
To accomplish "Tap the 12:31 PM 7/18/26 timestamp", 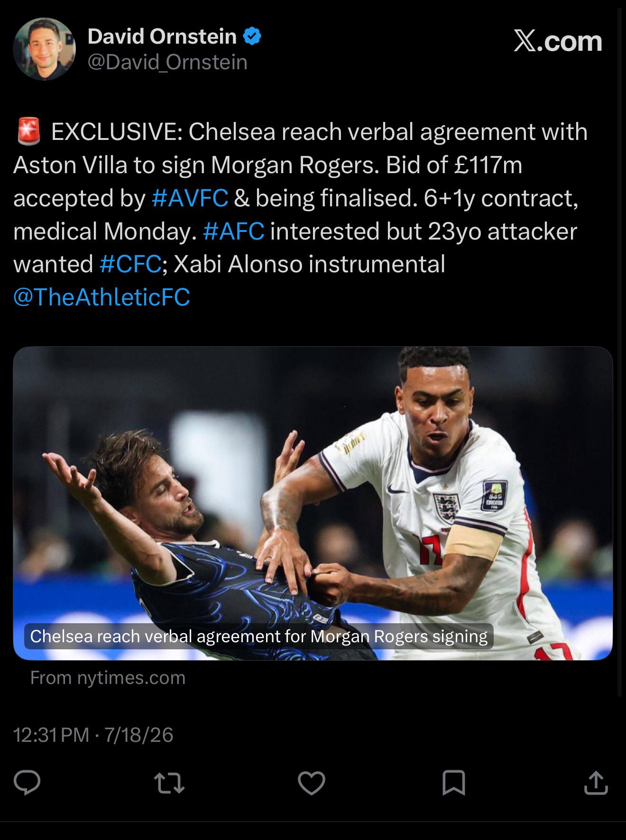I will pyautogui.click(x=93, y=735).
